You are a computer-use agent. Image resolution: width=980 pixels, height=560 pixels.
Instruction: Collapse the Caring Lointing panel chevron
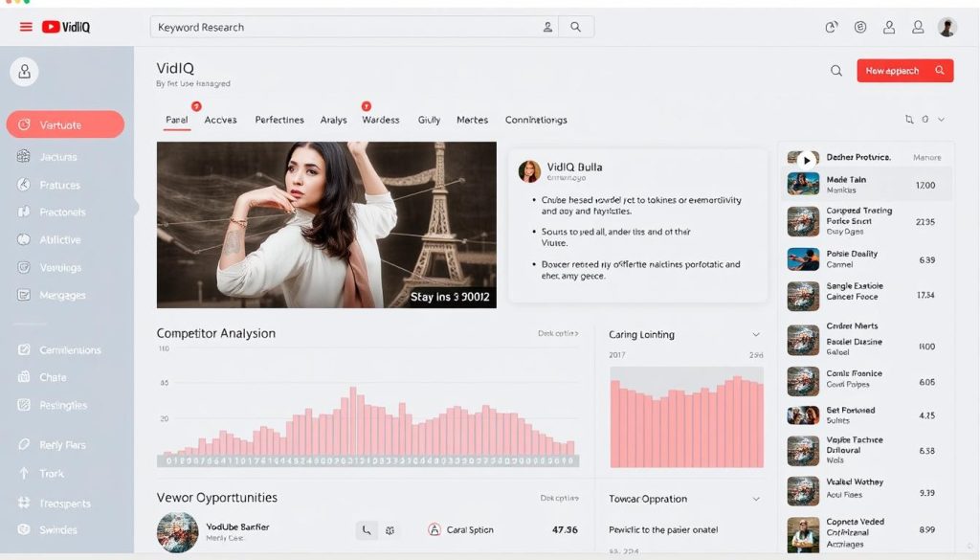coord(755,334)
